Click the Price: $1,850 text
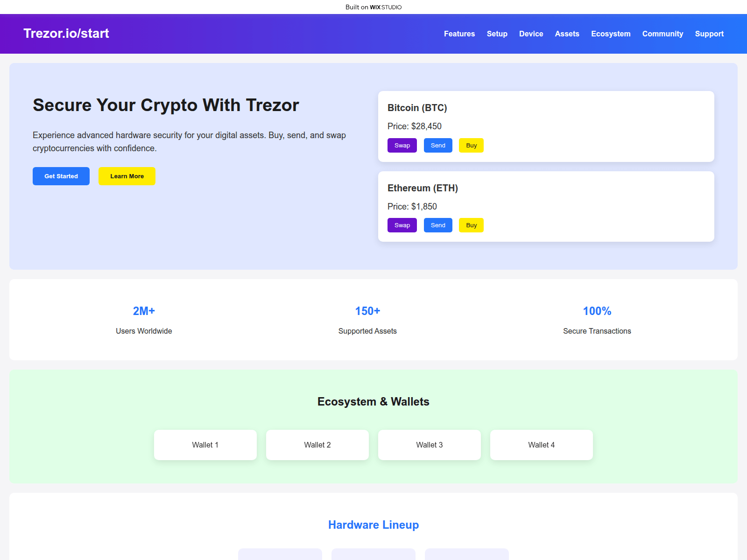 pos(412,206)
